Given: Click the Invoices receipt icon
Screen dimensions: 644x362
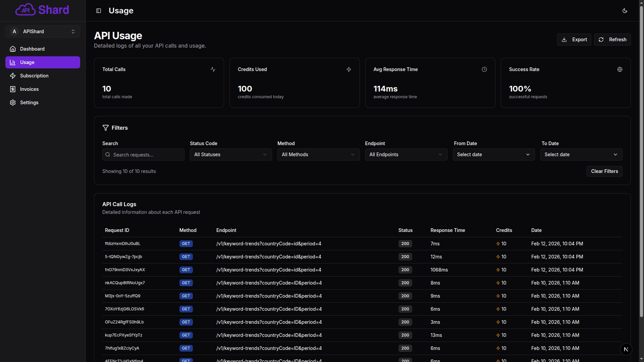Looking at the screenshot, I should point(13,89).
